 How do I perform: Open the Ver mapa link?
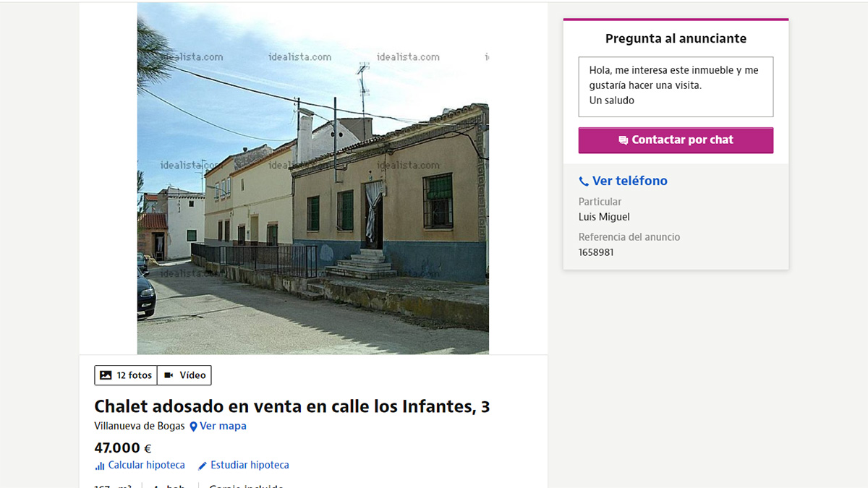pyautogui.click(x=223, y=426)
